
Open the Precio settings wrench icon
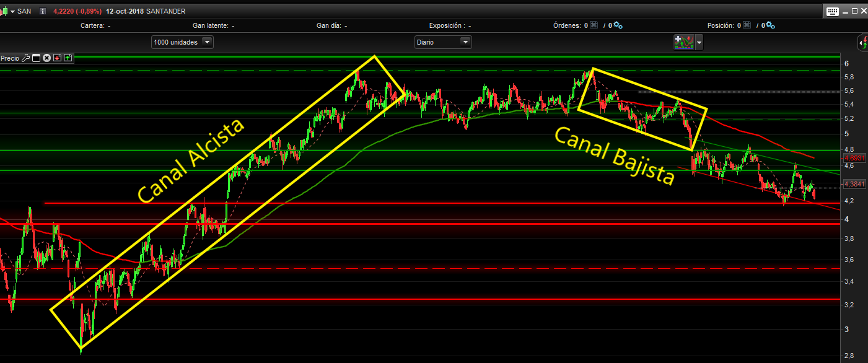click(x=25, y=58)
